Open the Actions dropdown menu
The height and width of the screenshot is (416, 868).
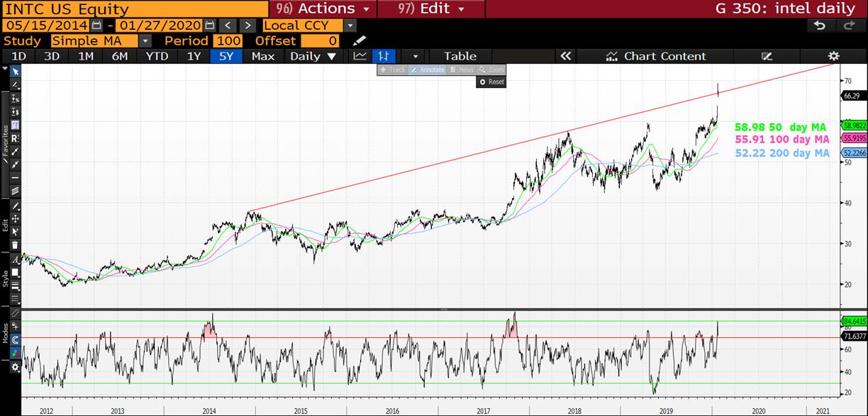click(323, 9)
